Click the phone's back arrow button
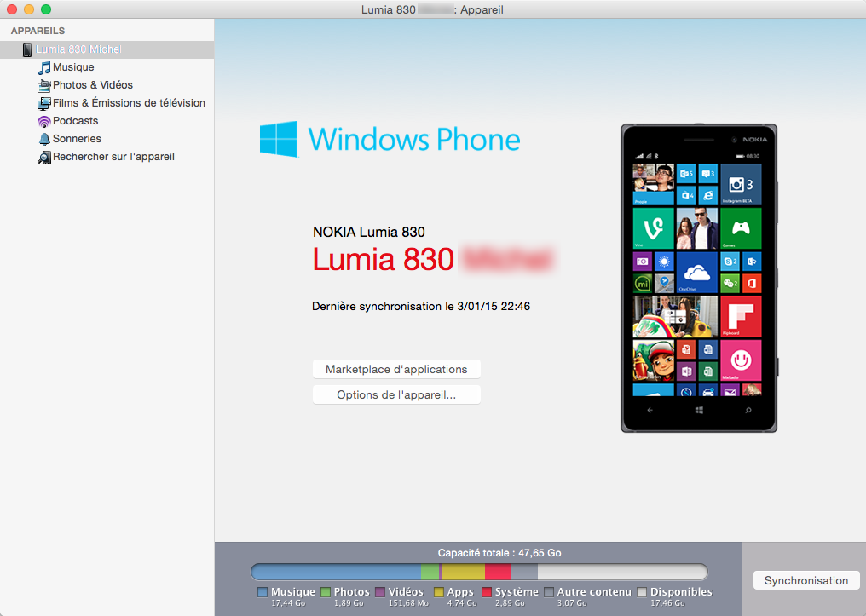The image size is (866, 616). 650,410
